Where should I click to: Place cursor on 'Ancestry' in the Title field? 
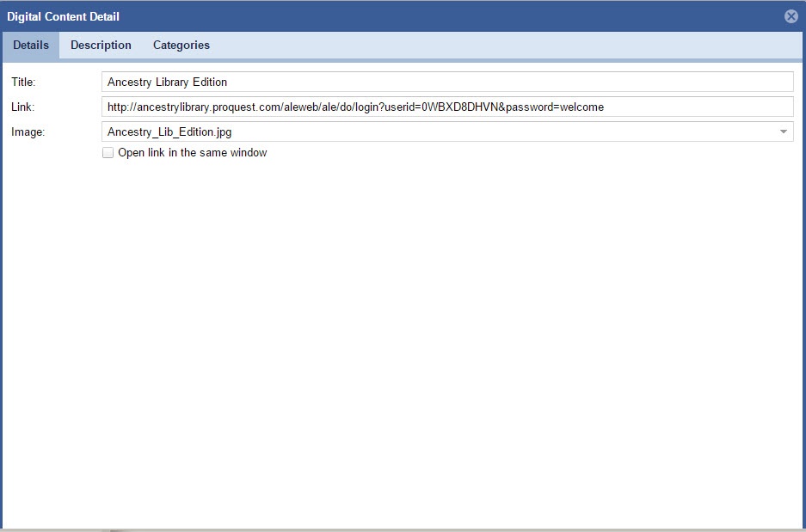click(129, 83)
